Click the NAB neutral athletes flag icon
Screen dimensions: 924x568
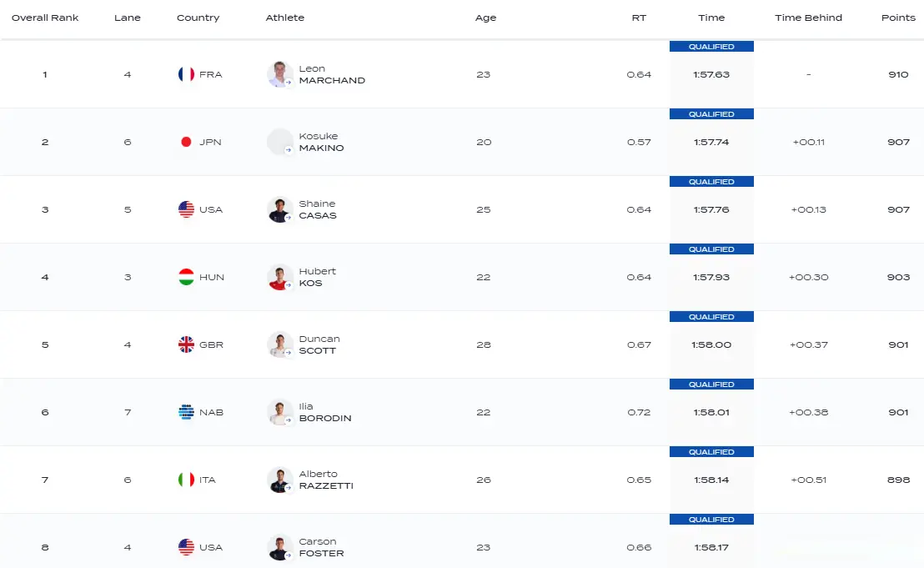[186, 412]
